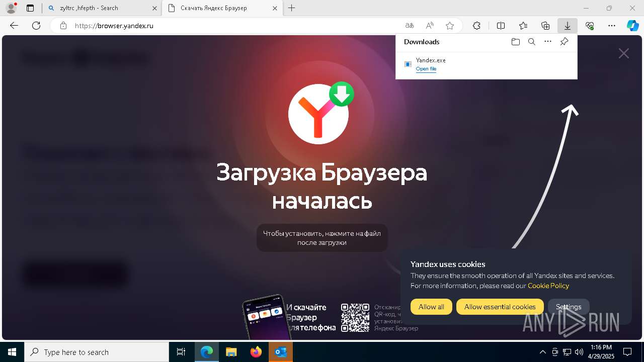Open the clock showing 1:16 PM

(601, 352)
